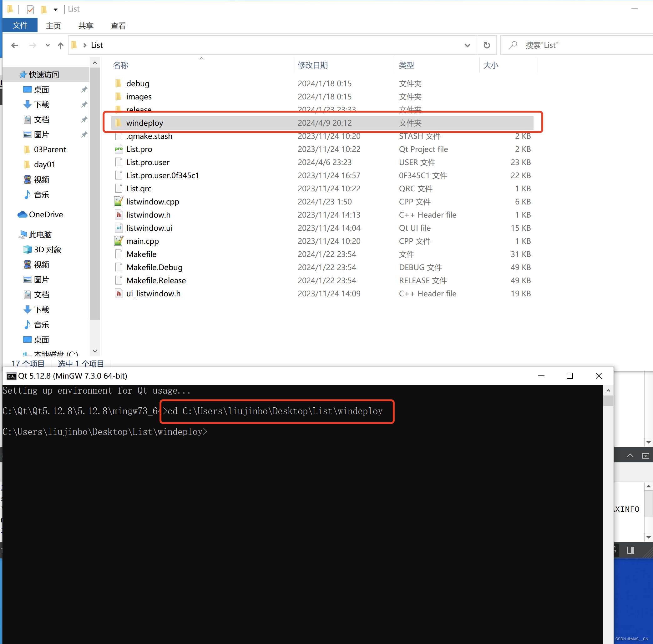Screen dimensions: 653x644
Task: Unpin 桌面 from quick access
Action: point(84,89)
